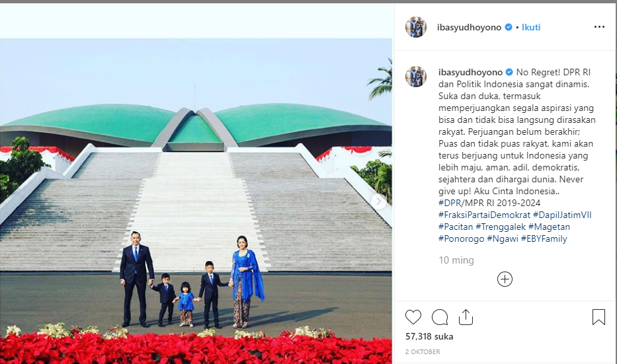Click the verified badge next to header username
The image size is (617, 364).
[x=509, y=27]
